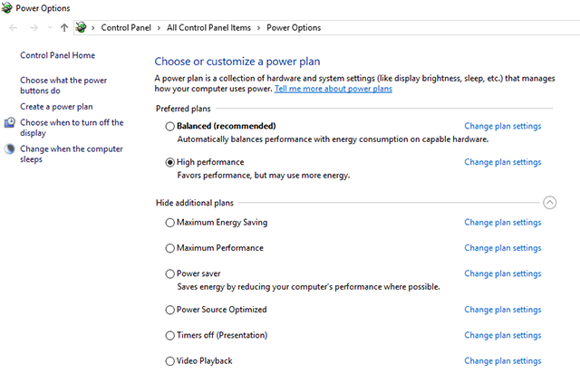This screenshot has width=580, height=392.
Task: Change plan settings for High performance
Action: (502, 162)
